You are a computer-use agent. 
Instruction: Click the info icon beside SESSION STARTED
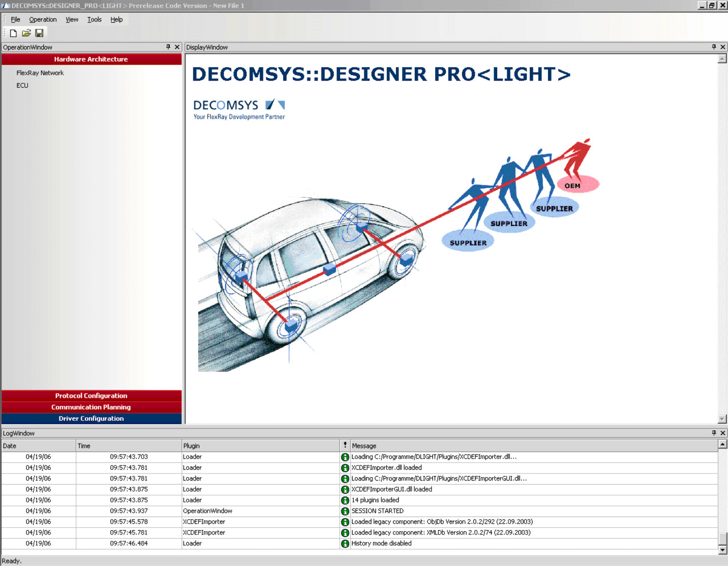345,511
